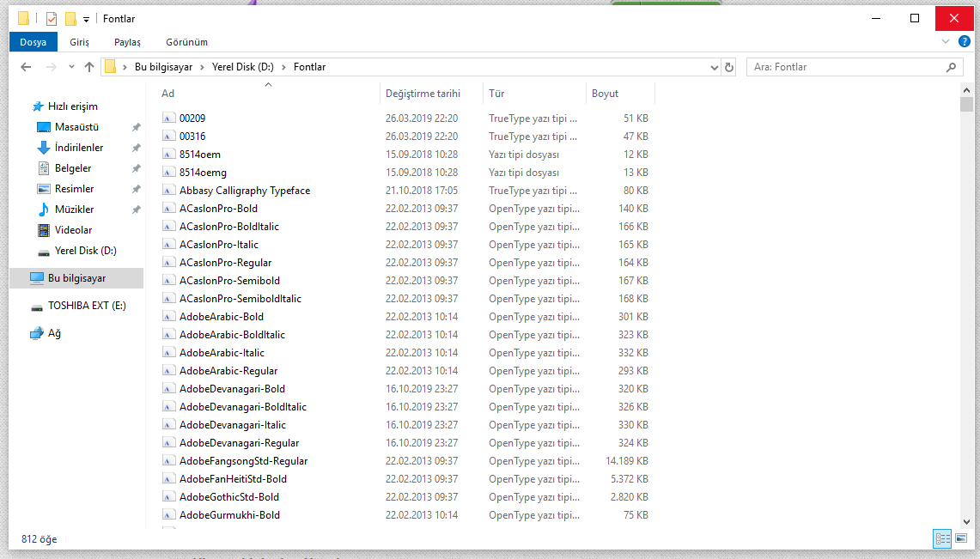Screen dimensions: 980x559
Task: Click the up-one-level folder arrow
Action: coord(89,66)
